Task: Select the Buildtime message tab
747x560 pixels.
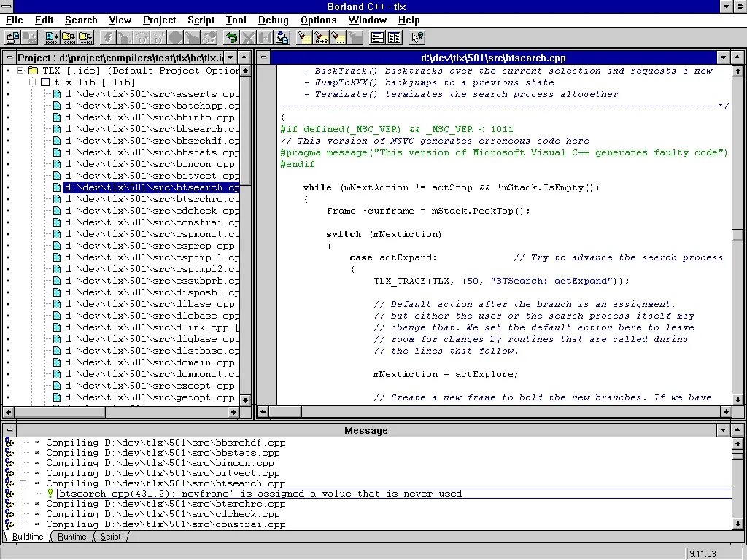Action: 28,537
